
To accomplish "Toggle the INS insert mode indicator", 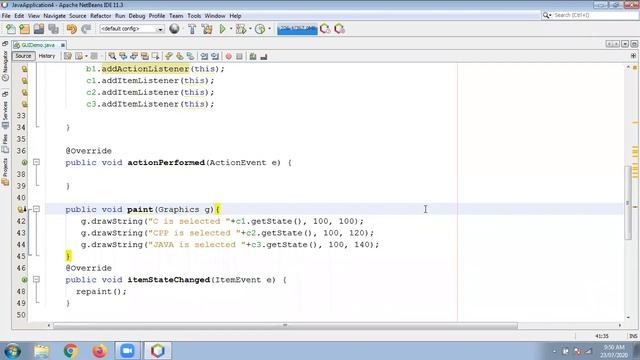I will pyautogui.click(x=633, y=336).
